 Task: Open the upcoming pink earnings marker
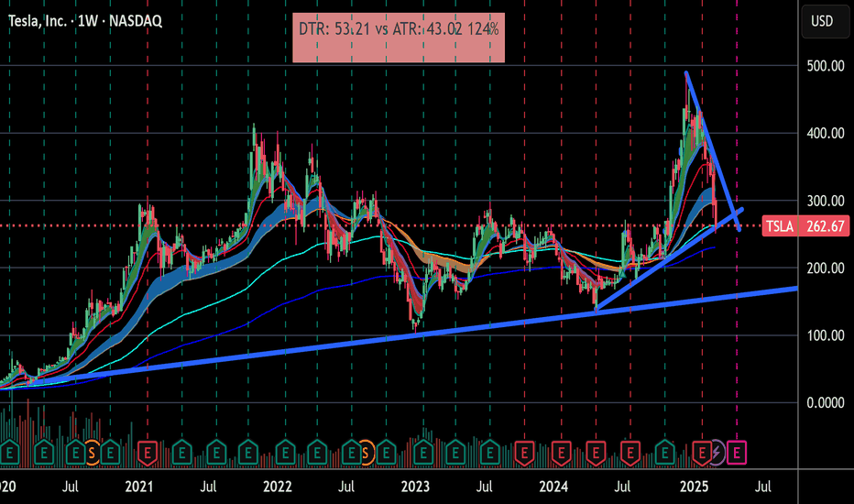[x=737, y=453]
